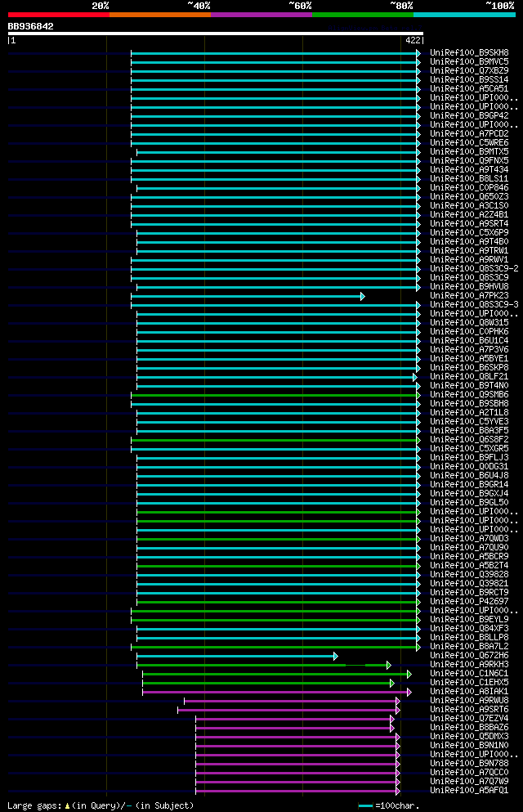Click the UniRef100_A7QCC0 label
Viewport: 523px width, 812px height.
[469, 772]
